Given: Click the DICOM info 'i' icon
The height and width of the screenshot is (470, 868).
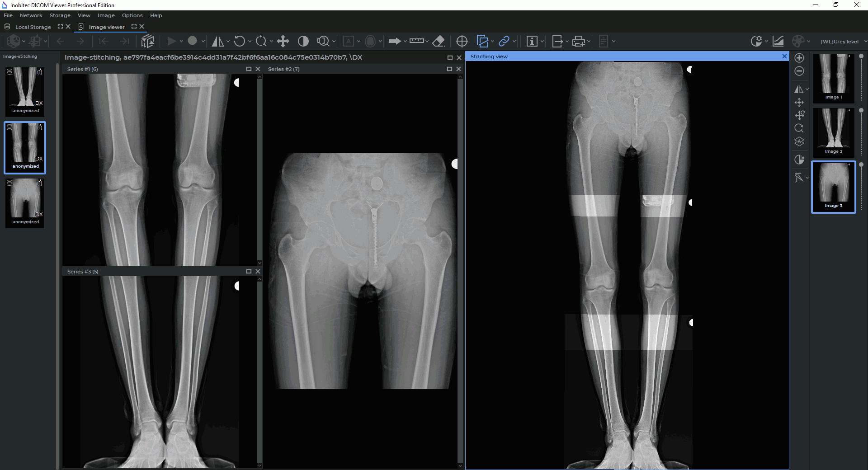Looking at the screenshot, I should pos(532,42).
